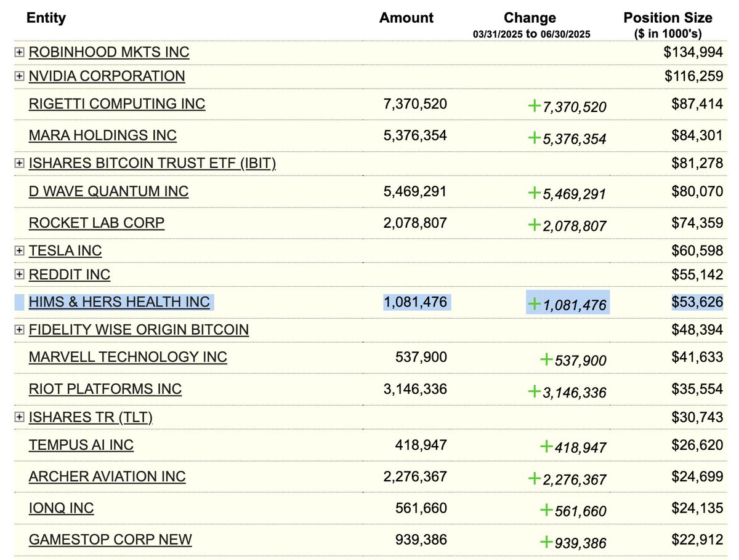
Task: Open the TESLA INC link
Action: [65, 250]
